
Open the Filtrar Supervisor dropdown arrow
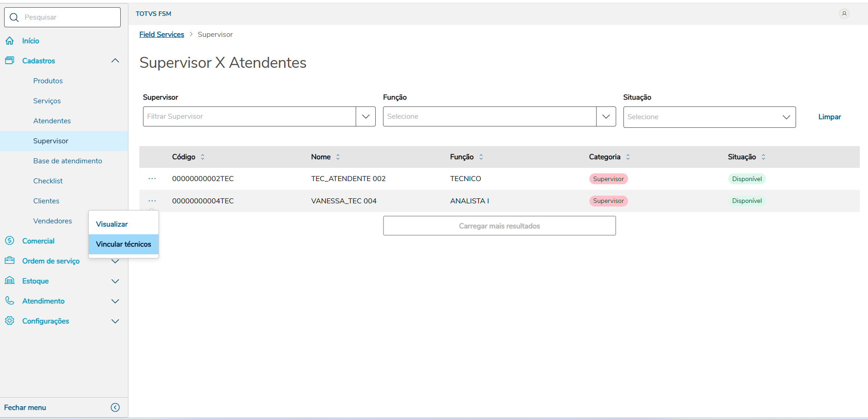click(366, 116)
